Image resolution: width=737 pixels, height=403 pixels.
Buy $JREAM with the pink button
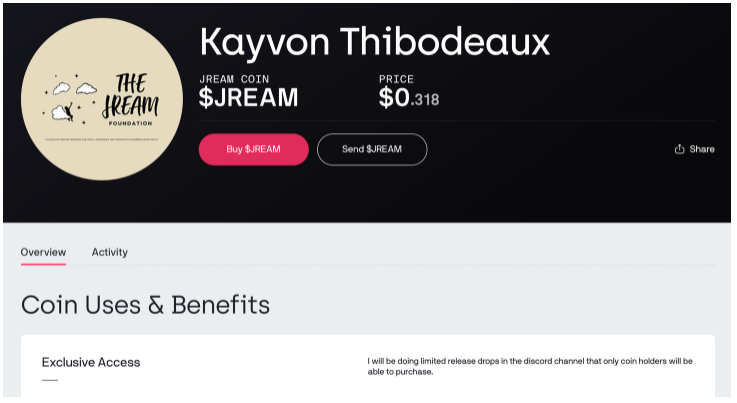(254, 150)
